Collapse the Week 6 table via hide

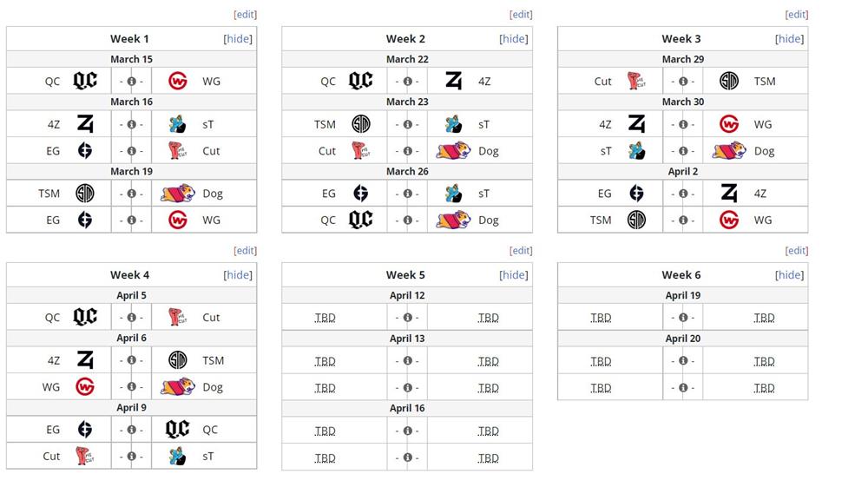click(789, 275)
